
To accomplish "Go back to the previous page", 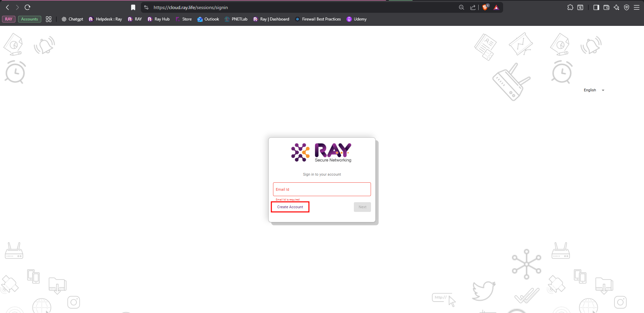I will point(7,7).
